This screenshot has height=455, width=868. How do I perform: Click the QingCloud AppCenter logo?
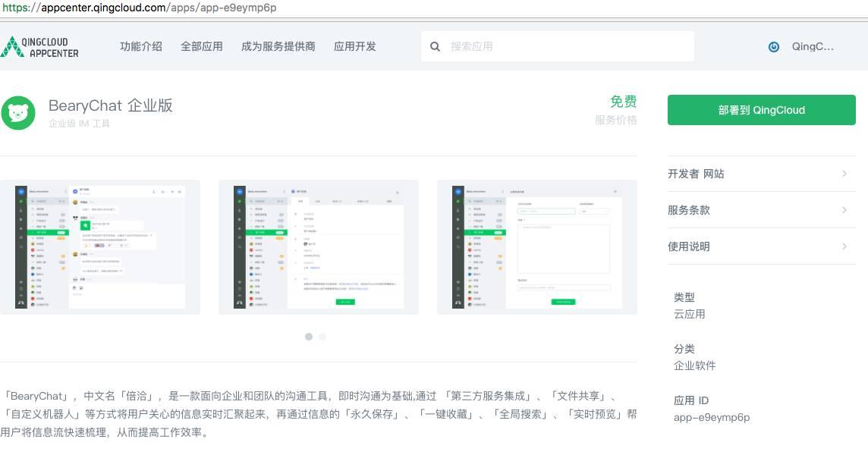pos(40,47)
